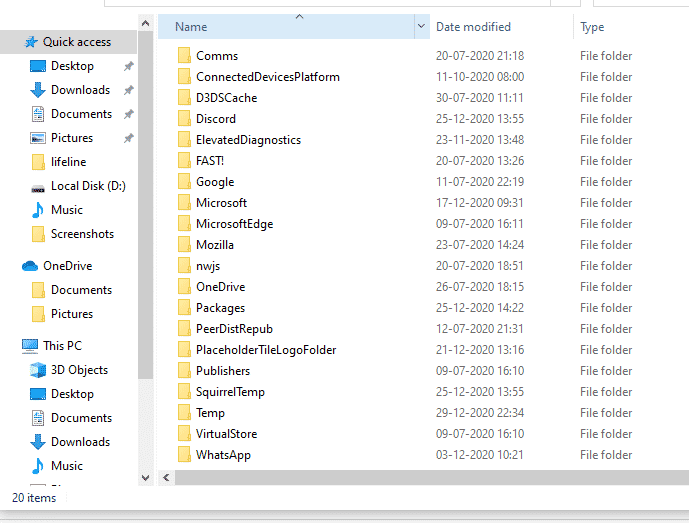Viewport: 689px width, 523px height.
Task: Click the date 17-12-2020 09:31 cell
Action: click(x=479, y=203)
